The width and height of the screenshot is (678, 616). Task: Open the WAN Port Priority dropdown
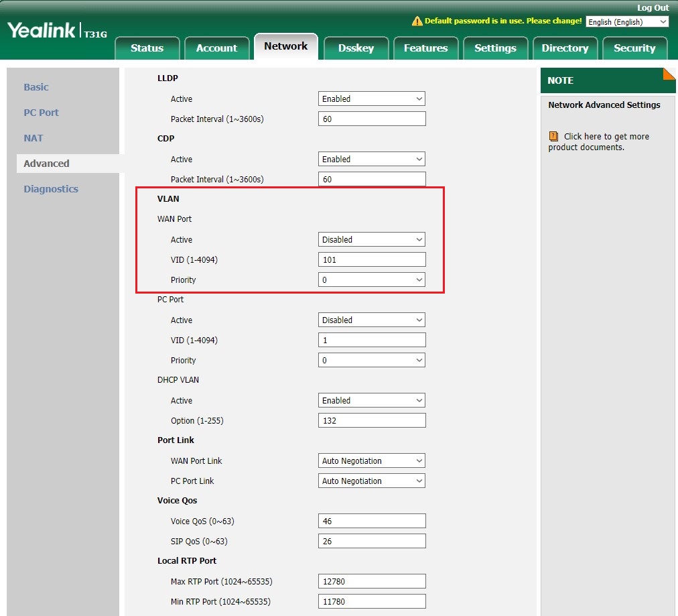[372, 280]
